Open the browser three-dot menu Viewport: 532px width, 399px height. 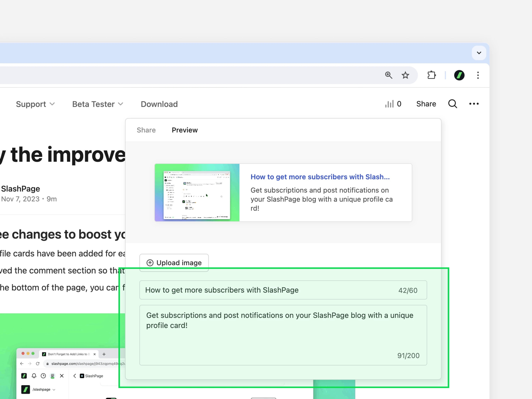coord(478,75)
